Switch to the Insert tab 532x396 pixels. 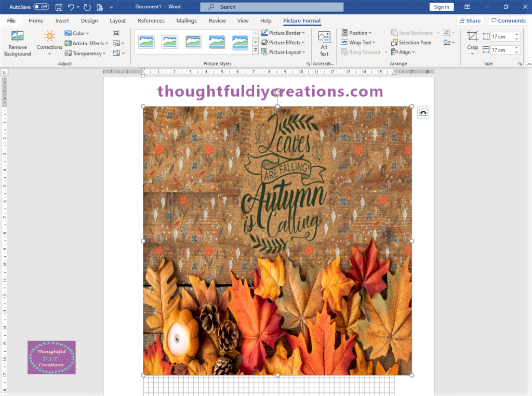(62, 21)
